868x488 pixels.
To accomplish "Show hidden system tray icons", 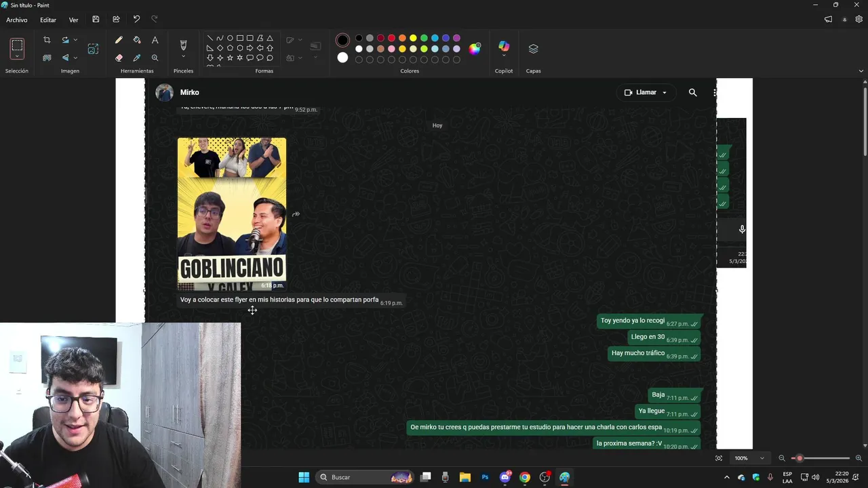I will click(727, 477).
